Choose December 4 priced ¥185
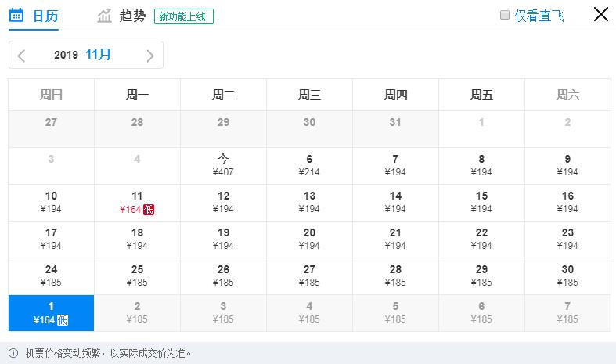Screen dimensions: 616x364 tap(309, 313)
